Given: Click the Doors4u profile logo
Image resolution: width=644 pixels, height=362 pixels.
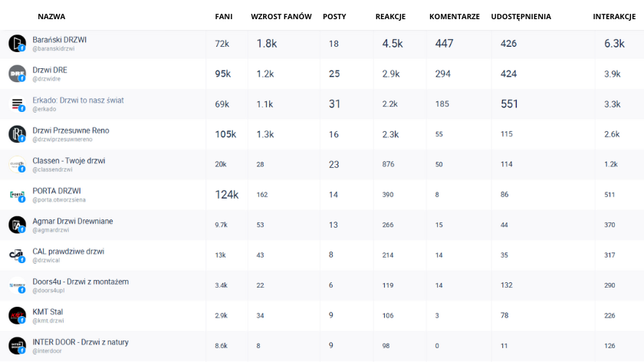Looking at the screenshot, I should 17,285.
